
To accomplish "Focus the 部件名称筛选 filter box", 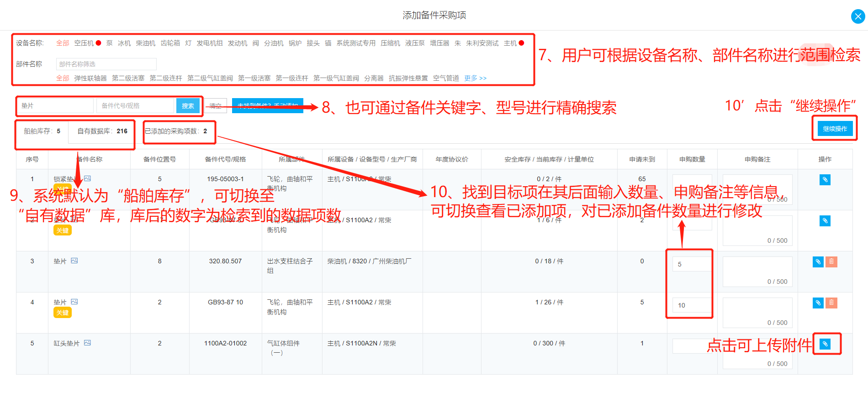I will tap(106, 64).
